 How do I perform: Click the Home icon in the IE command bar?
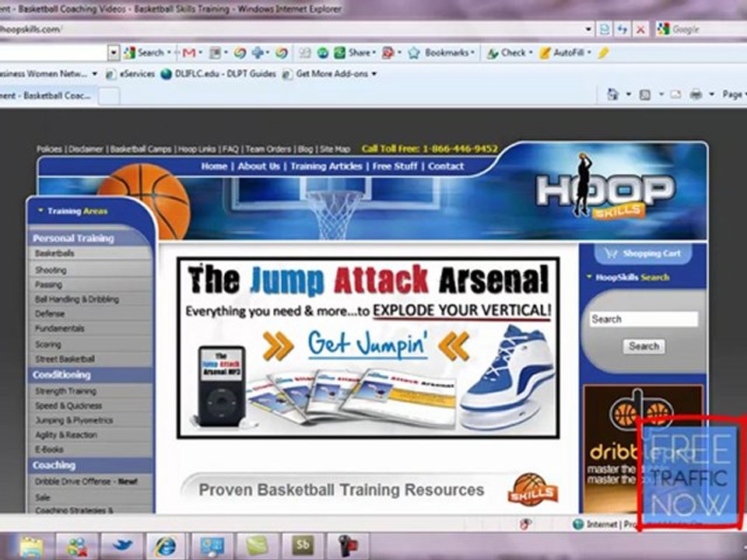(612, 94)
